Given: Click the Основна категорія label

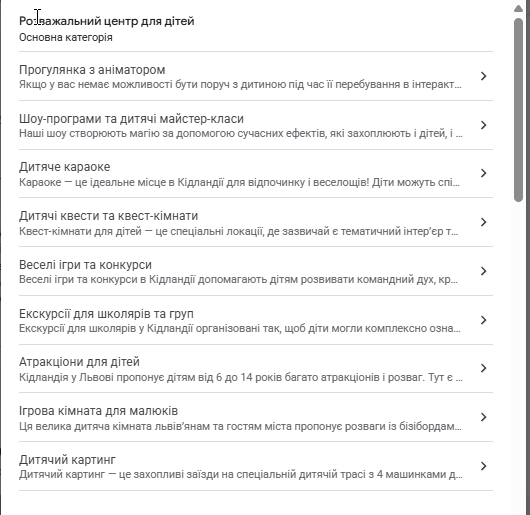Looking at the screenshot, I should [66, 37].
